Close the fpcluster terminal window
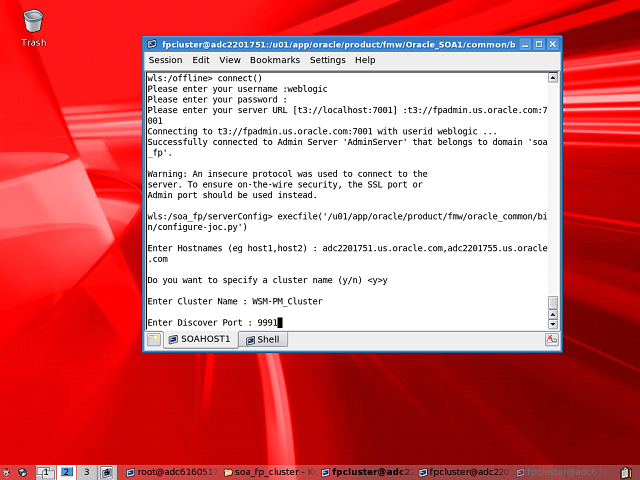Viewport: 640px width, 480px height. coord(553,44)
